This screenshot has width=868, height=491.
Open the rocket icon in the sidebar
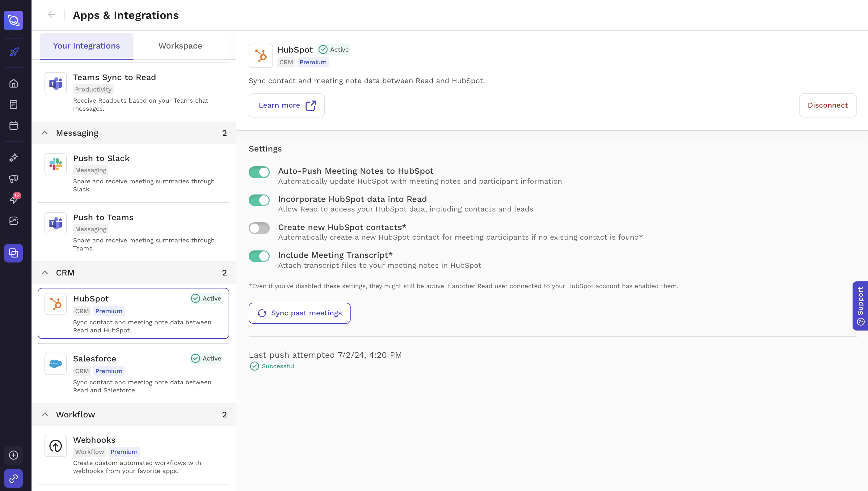click(14, 52)
